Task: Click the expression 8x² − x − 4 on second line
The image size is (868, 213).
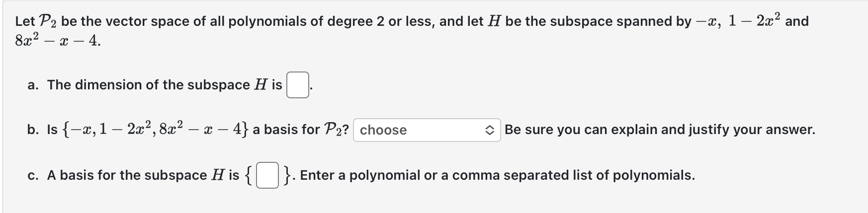Action: (57, 41)
